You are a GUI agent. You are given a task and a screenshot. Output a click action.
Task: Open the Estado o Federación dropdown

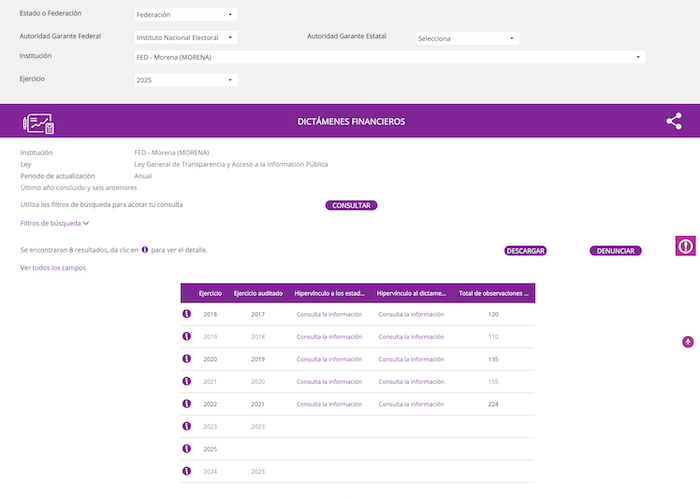(x=185, y=15)
